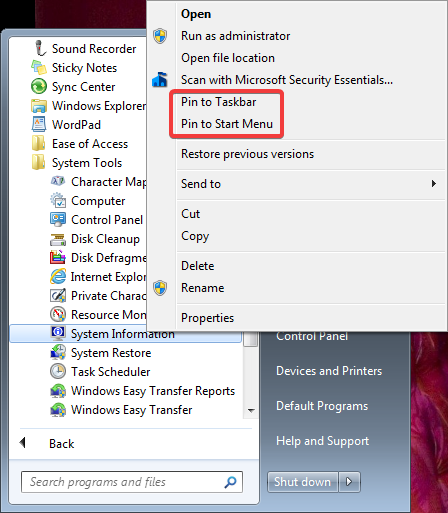Click the System Information icon

pos(58,333)
